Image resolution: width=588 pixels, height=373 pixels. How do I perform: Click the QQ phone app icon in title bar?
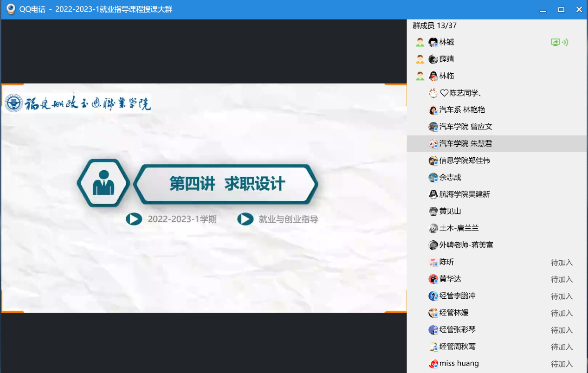10,9
